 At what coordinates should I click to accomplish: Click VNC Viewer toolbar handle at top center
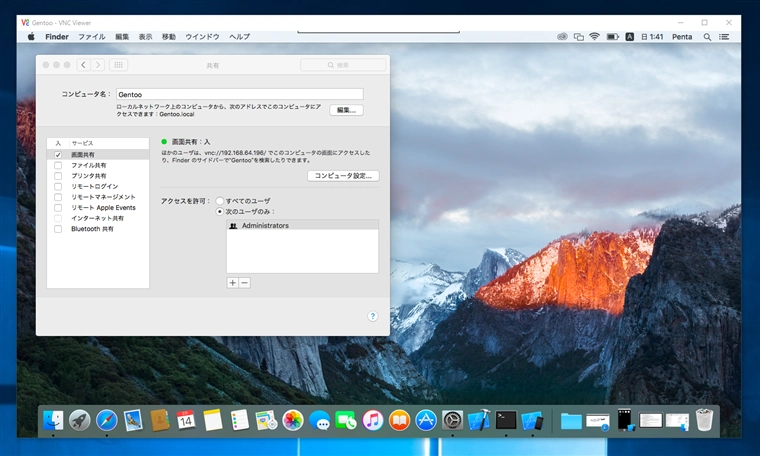pyautogui.click(x=379, y=32)
